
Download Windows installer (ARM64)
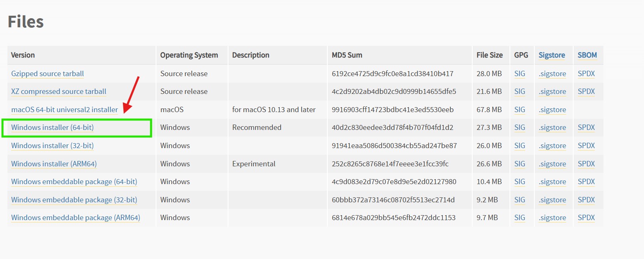click(x=54, y=164)
